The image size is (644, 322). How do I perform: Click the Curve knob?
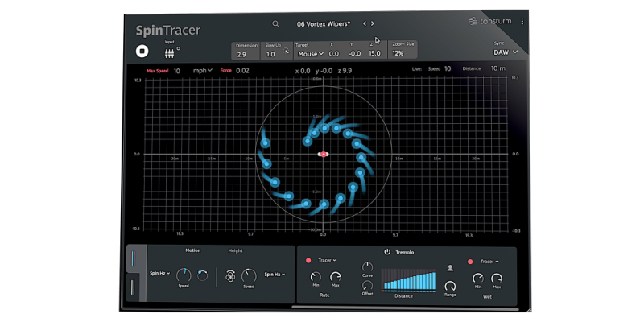coord(367,267)
